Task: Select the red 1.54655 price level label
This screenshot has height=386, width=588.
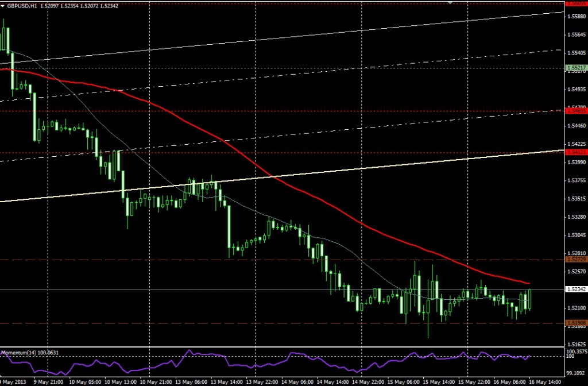Action: (576, 110)
